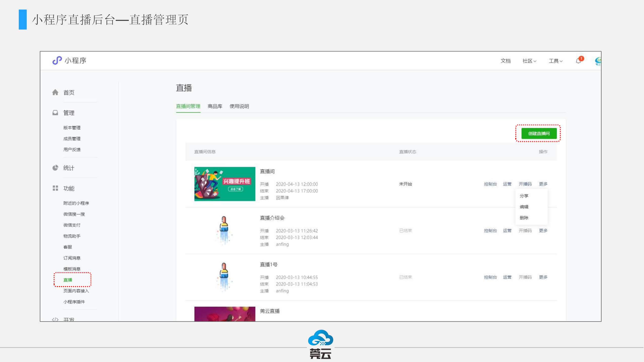644x362 pixels.
Task: Click the pie chart icon beside 统计
Action: [x=55, y=168]
